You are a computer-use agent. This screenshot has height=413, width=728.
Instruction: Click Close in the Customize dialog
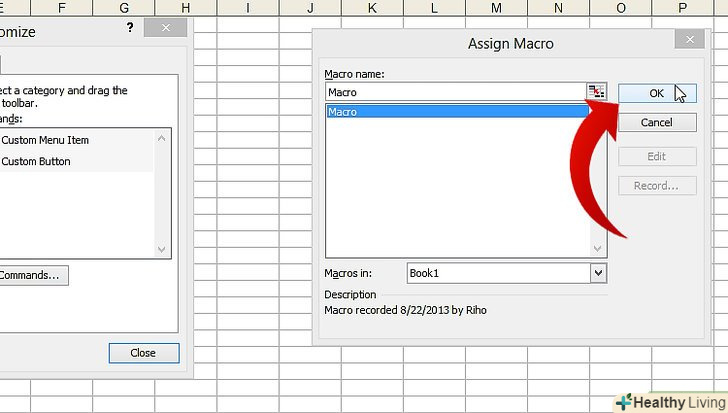coord(144,353)
